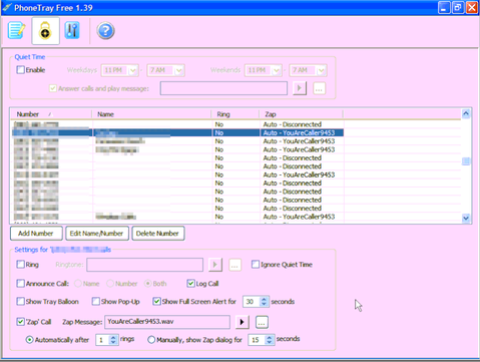Select highlighted row Auto - YouAreCaller9453

point(178,133)
